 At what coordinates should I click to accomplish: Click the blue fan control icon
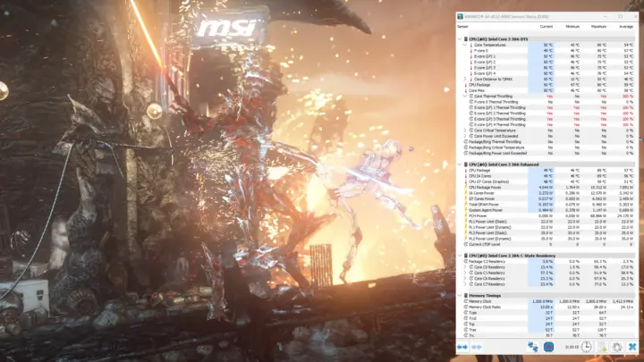click(x=548, y=347)
